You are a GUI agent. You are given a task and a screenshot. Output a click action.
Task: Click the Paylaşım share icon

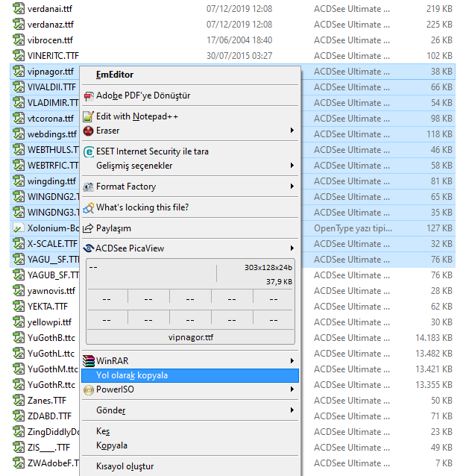click(88, 228)
